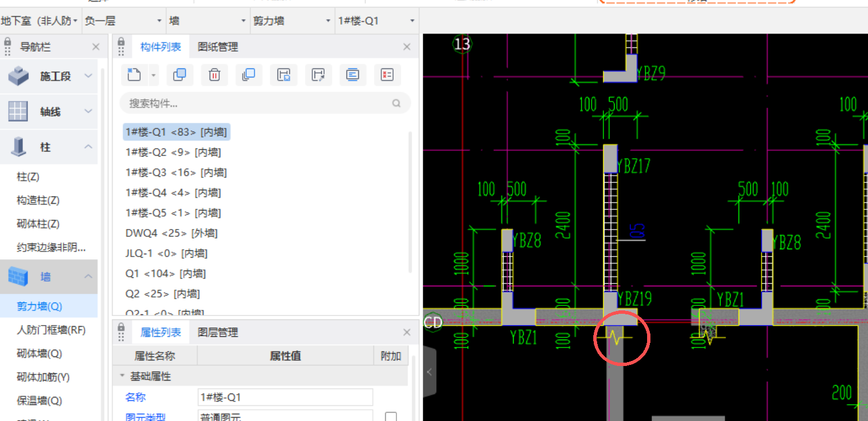This screenshot has height=421, width=868.
Task: Click the add prefix/suffix list icon
Action: click(x=353, y=75)
